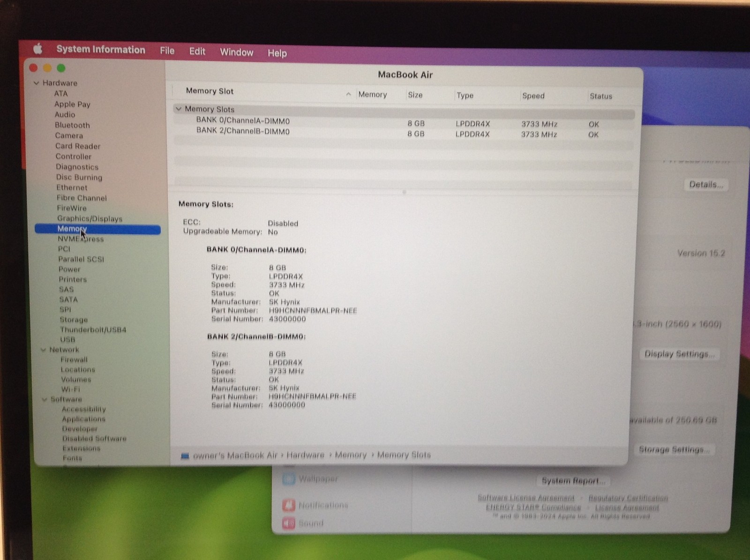Open the Help menu

click(277, 53)
